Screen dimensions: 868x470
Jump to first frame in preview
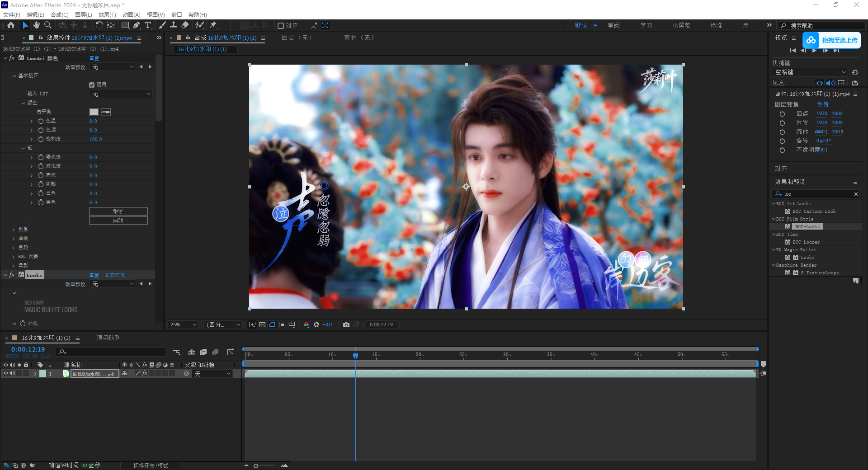pos(793,50)
